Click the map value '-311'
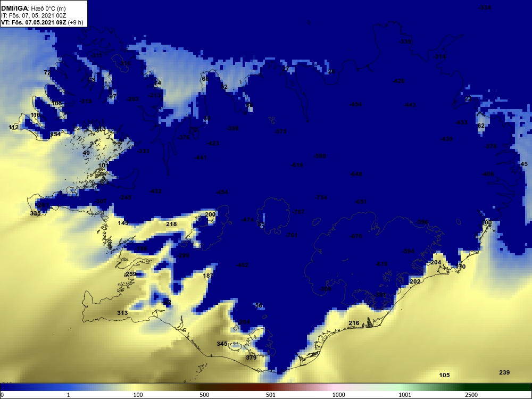 [x=96, y=55]
